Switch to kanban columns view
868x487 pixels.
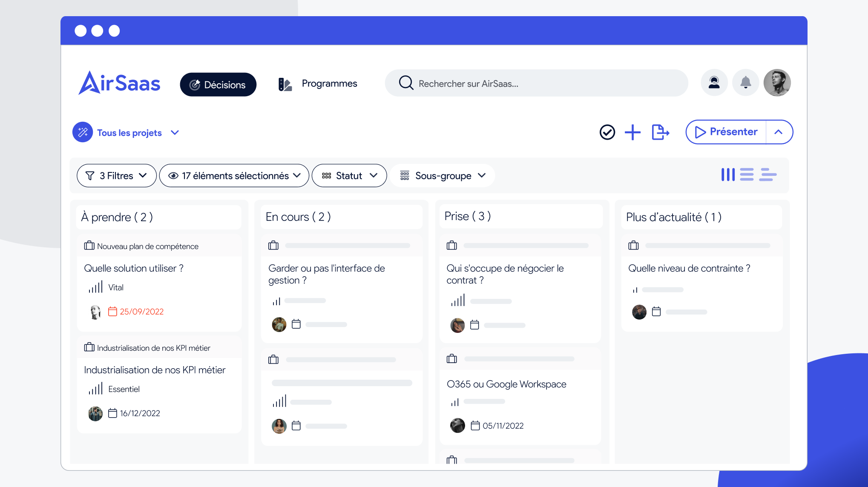(x=728, y=175)
